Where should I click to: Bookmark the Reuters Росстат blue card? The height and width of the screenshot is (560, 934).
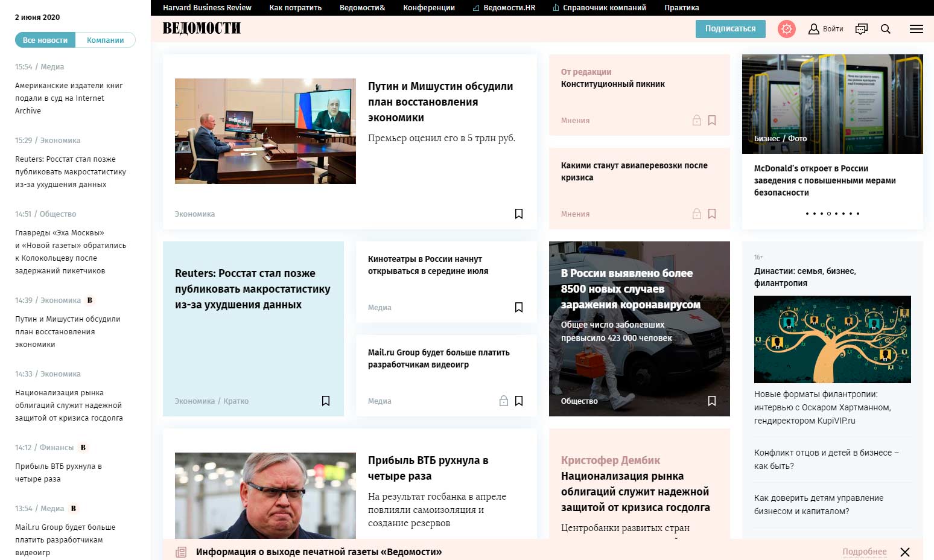(x=326, y=401)
